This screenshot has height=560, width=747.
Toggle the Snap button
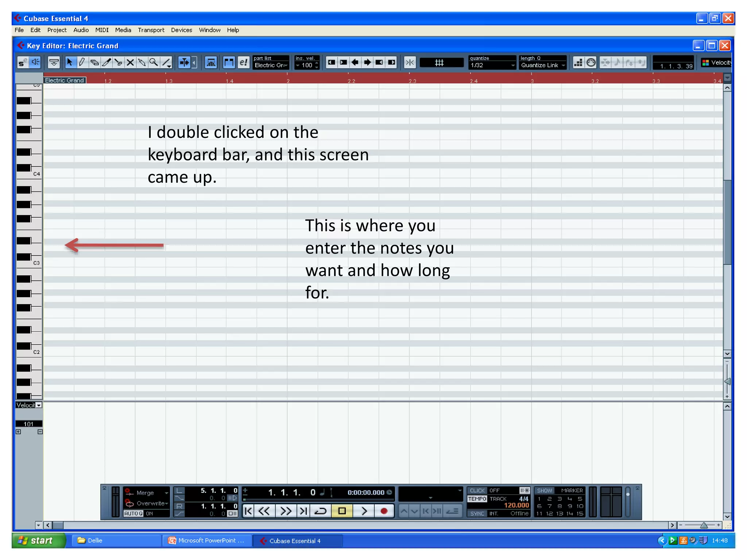pos(410,62)
